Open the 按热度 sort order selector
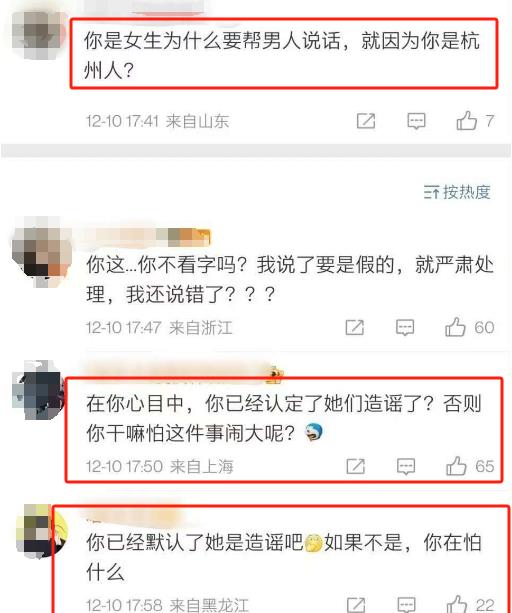 [x=457, y=192]
